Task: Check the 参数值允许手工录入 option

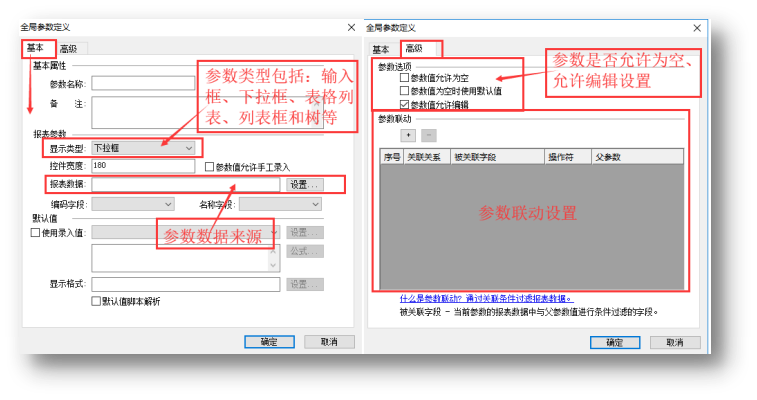Action: coord(208,166)
